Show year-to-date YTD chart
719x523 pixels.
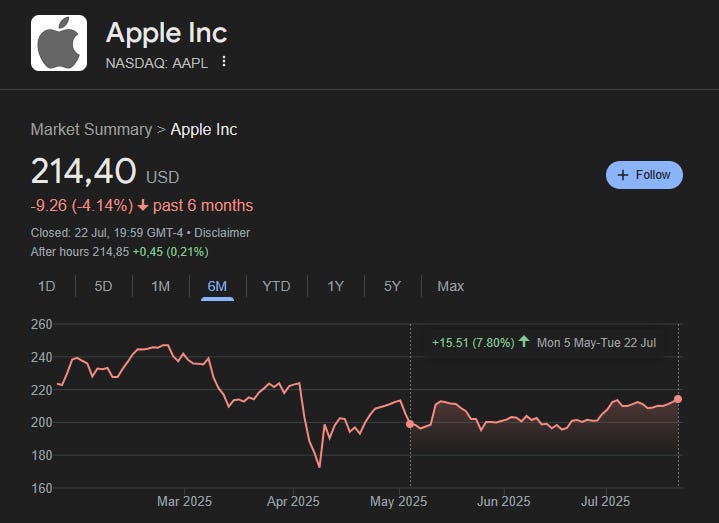(x=276, y=286)
